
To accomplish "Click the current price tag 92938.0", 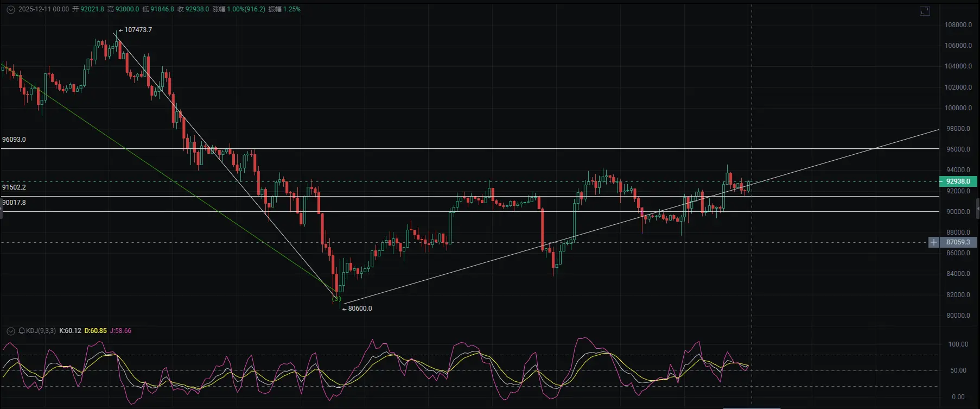I will point(958,181).
